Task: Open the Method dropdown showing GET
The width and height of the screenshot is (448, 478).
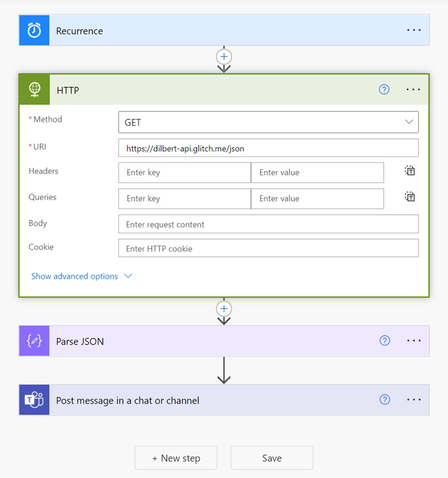Action: [268, 122]
